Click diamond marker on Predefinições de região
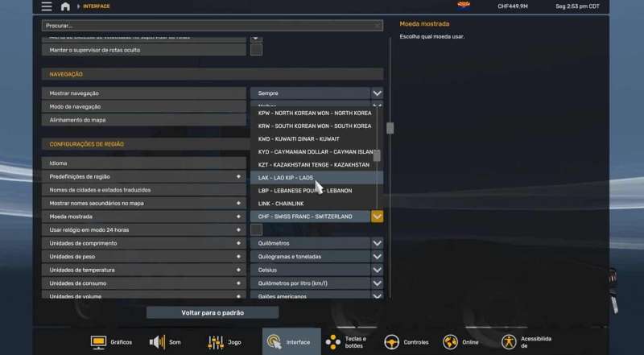The image size is (644, 355). (238, 176)
